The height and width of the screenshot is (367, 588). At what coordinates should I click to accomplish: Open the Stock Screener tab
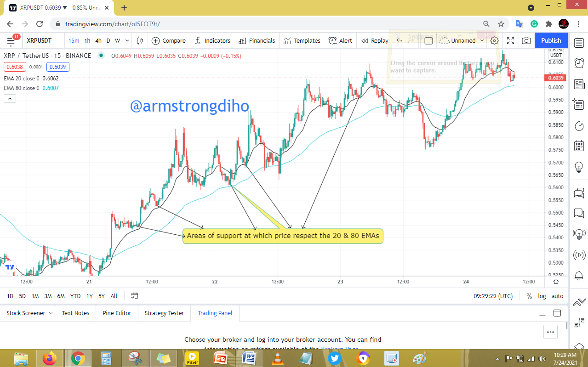[26, 313]
